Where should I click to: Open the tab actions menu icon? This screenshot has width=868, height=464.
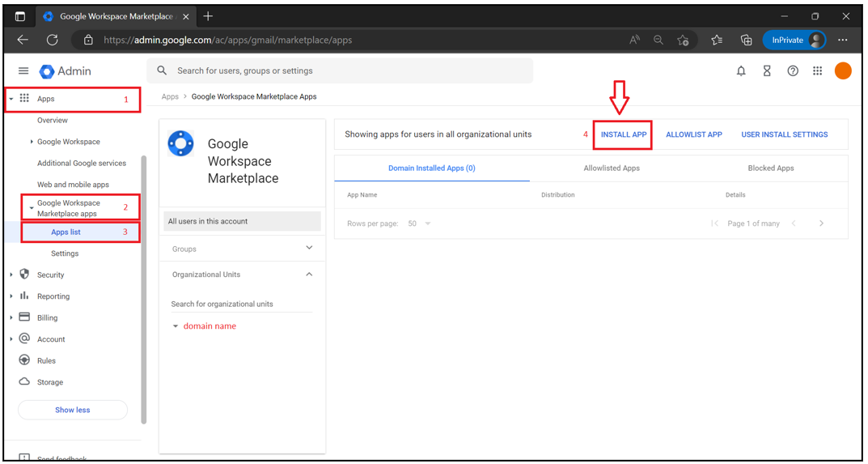[20, 16]
